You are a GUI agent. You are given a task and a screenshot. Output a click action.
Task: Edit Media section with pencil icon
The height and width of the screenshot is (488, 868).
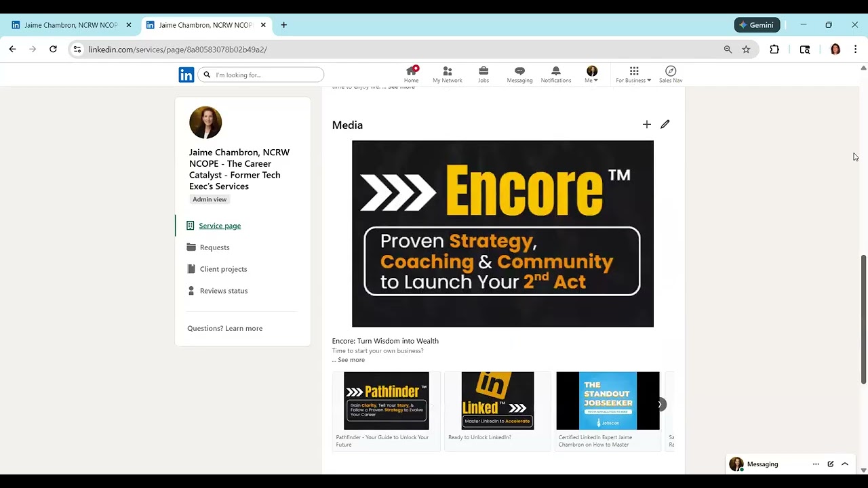tap(665, 124)
